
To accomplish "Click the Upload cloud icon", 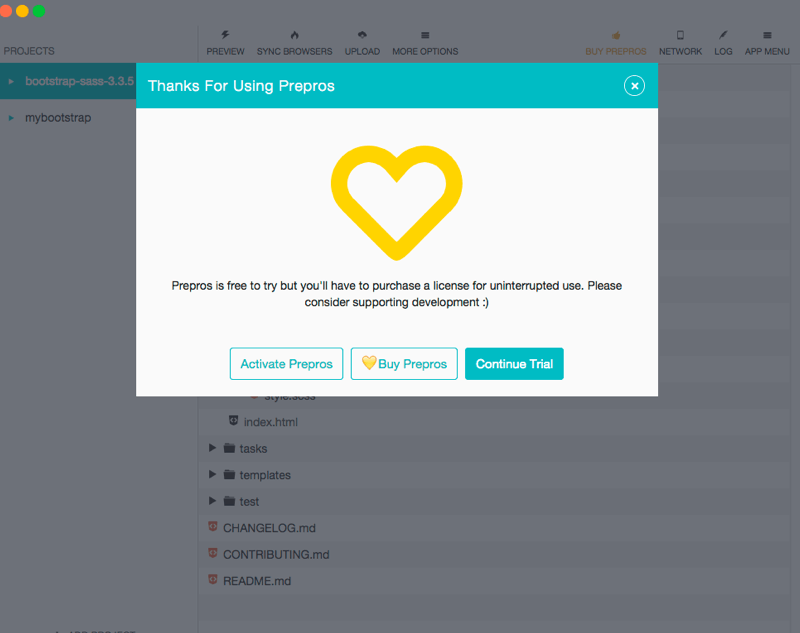I will tap(362, 35).
